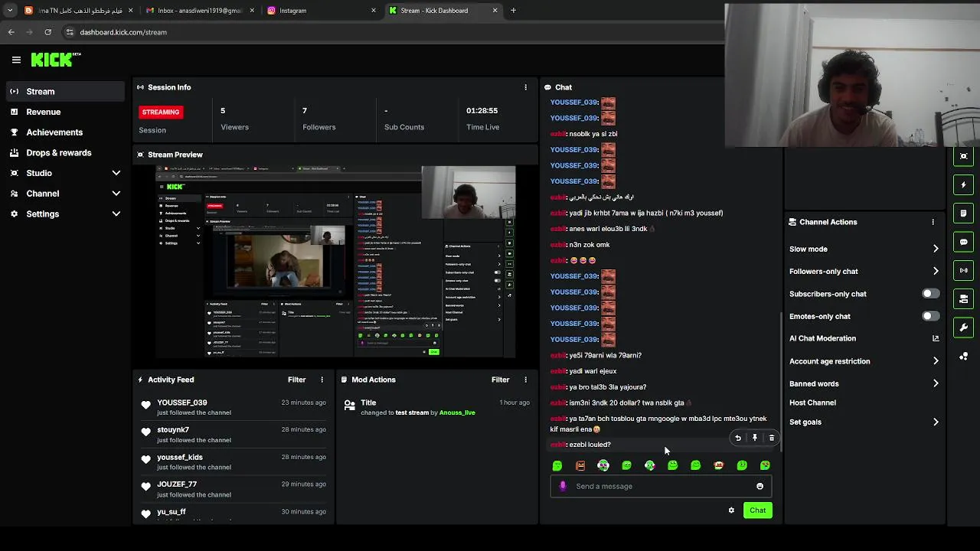Toggle the note widget icon in right rail
Screen dimensions: 980x551
click(x=964, y=213)
